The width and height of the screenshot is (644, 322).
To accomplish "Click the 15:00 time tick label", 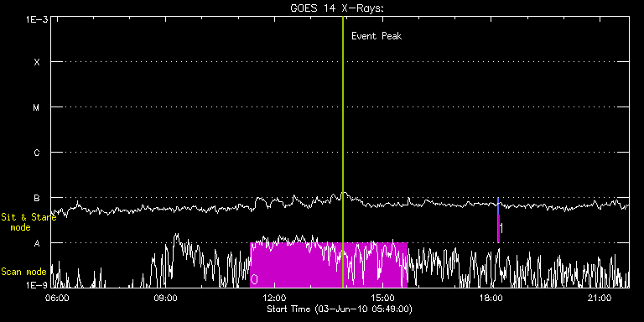I will click(382, 299).
